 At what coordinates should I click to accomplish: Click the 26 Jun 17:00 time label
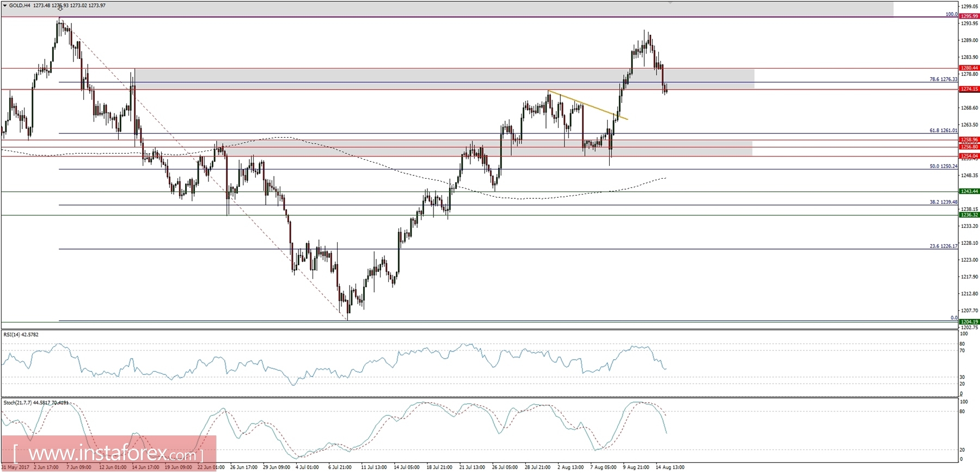243,467
